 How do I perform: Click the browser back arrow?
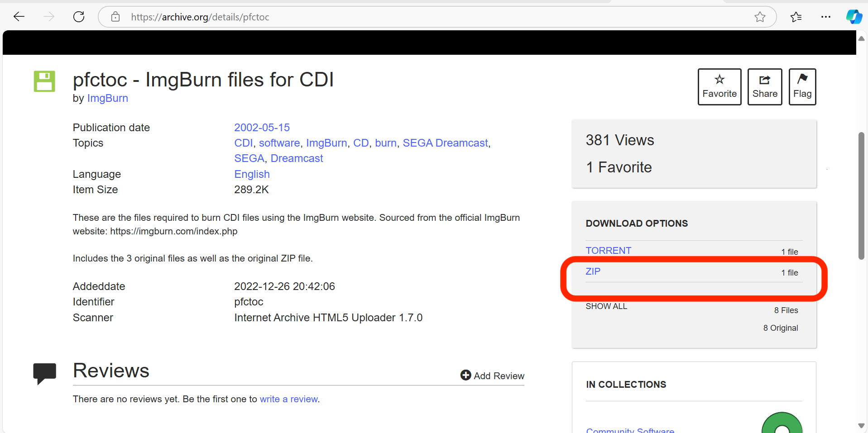click(19, 17)
